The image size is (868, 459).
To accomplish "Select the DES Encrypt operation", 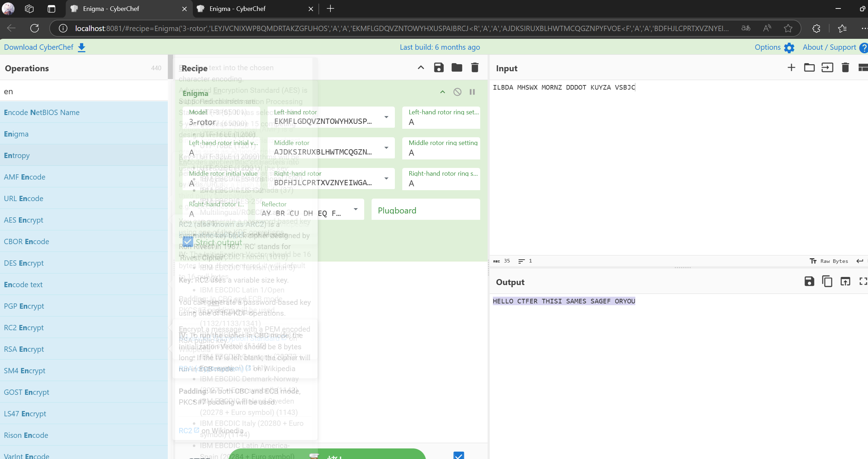I will click(x=84, y=263).
